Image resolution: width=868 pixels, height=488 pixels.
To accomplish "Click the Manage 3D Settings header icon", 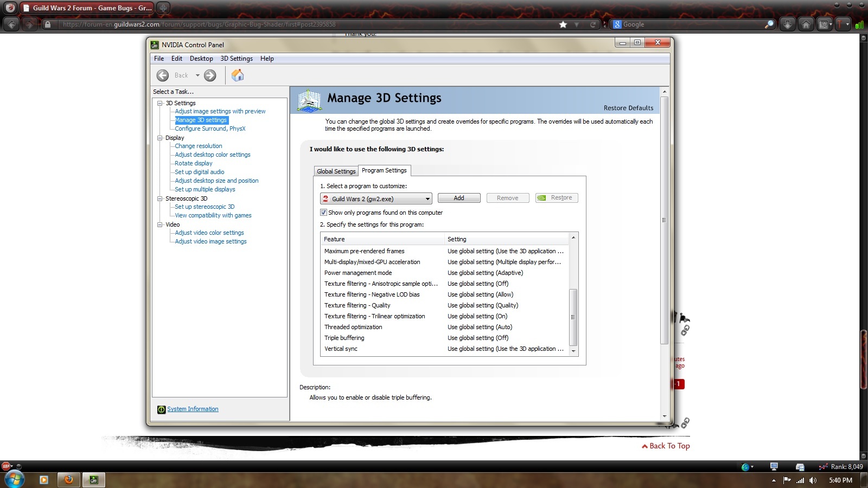I will pyautogui.click(x=310, y=100).
